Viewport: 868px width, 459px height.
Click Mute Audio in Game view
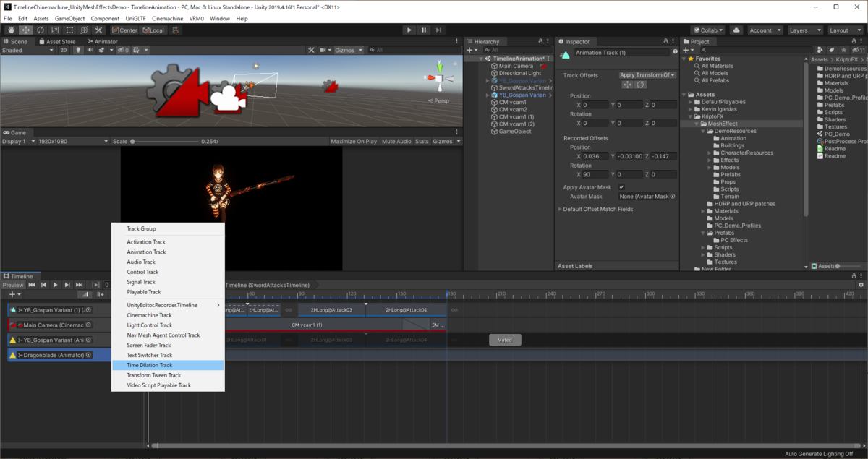click(396, 141)
